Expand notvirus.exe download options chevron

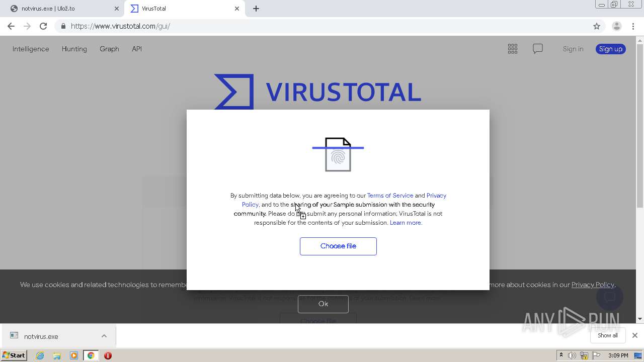104,336
